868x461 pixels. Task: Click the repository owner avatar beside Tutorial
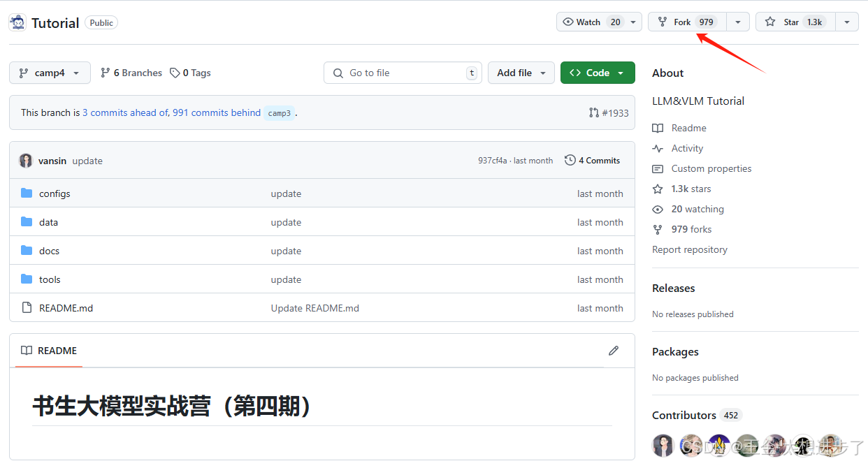(17, 22)
